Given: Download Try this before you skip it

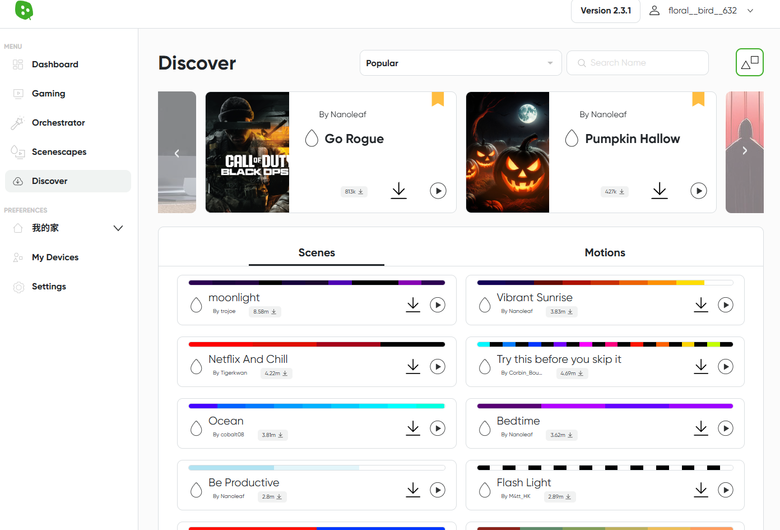Looking at the screenshot, I should pyautogui.click(x=701, y=366).
